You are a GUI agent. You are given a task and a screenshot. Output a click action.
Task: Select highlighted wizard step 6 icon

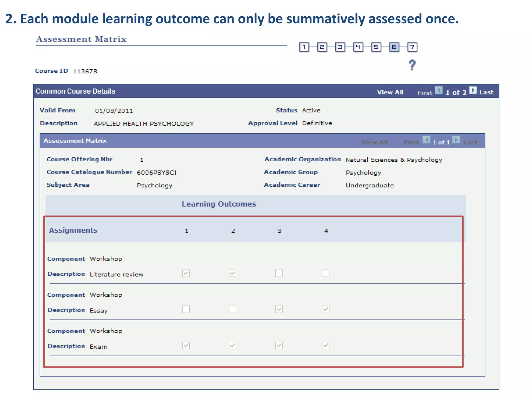click(394, 47)
